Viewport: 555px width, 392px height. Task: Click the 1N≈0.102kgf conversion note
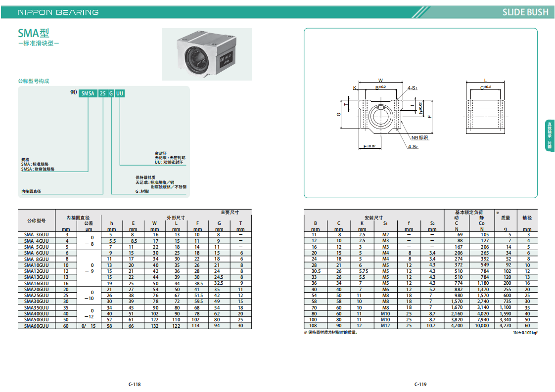(x=525, y=333)
